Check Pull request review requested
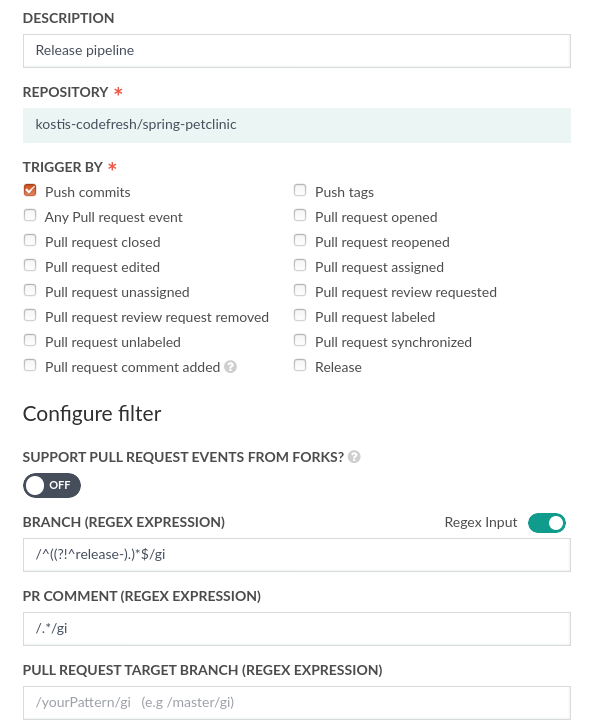592x726 pixels. (x=300, y=290)
